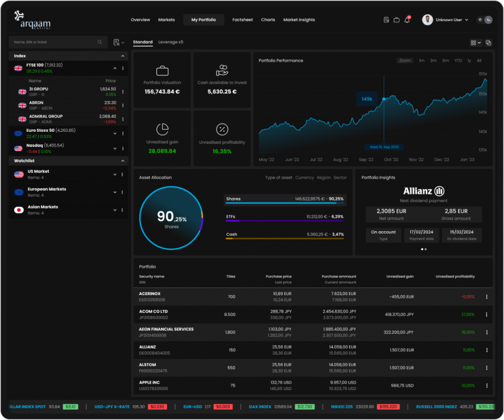
Task: Set chart range to YTD
Action: tap(458, 60)
